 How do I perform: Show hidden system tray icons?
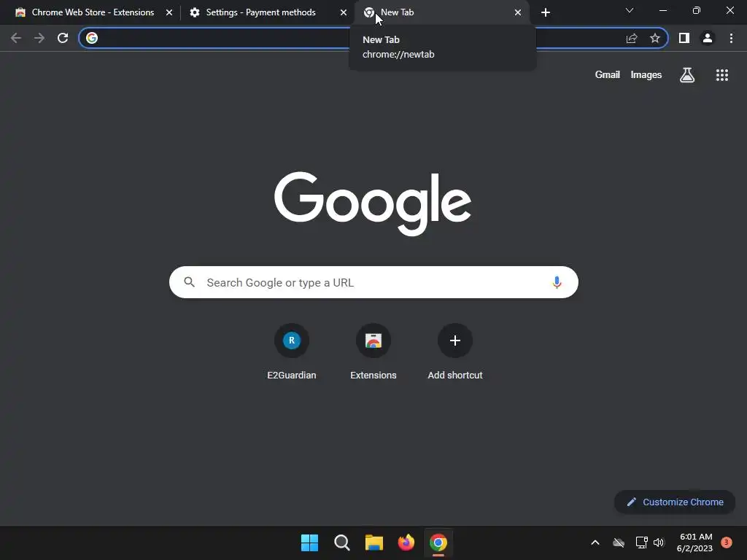tap(595, 542)
